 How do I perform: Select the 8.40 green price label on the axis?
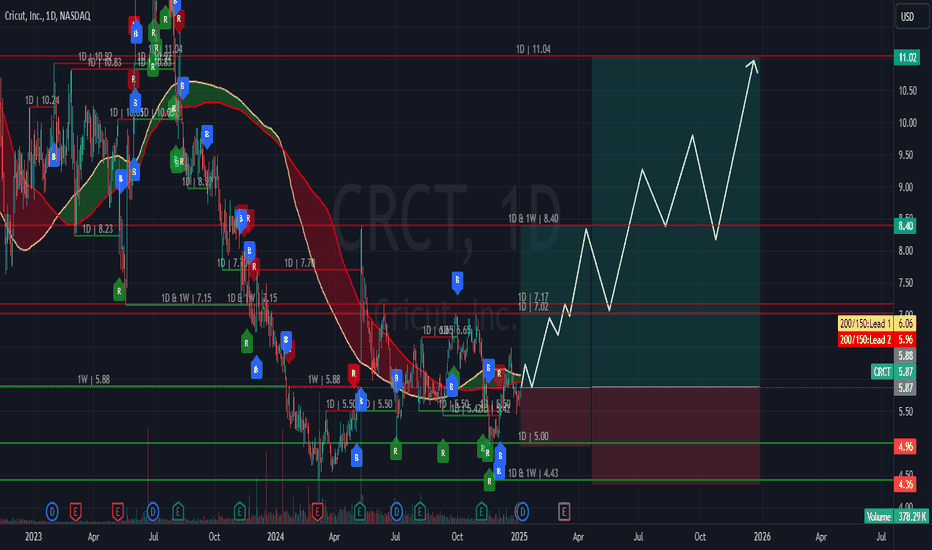(905, 225)
